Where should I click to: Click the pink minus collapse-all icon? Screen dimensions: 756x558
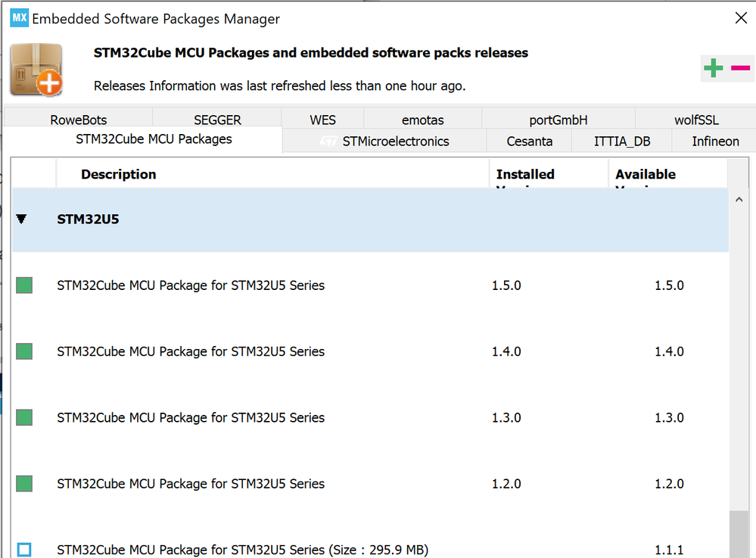point(740,69)
